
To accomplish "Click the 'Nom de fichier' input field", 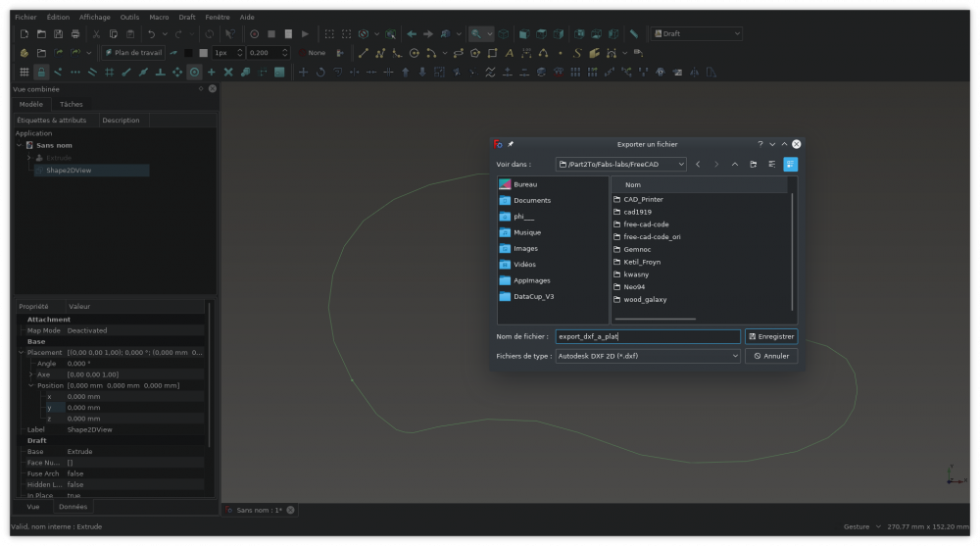I will 648,336.
